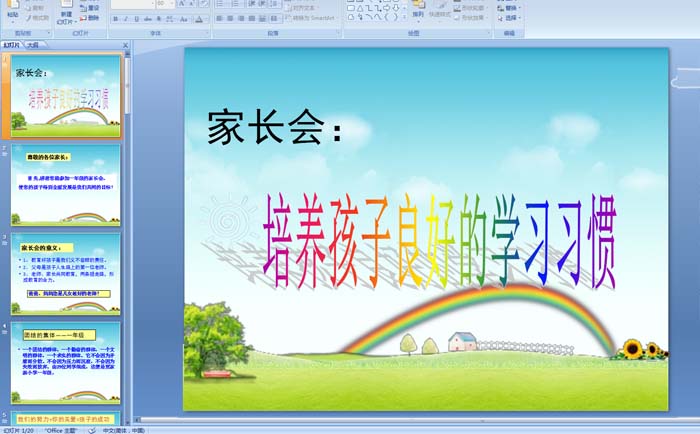The image size is (700, 434).
Task: Click the spell check icon in status bar
Action: [92, 430]
